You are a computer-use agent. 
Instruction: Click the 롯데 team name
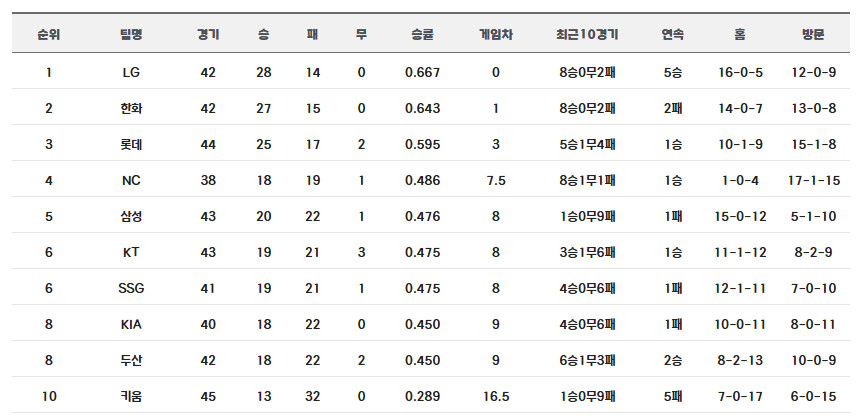(131, 144)
